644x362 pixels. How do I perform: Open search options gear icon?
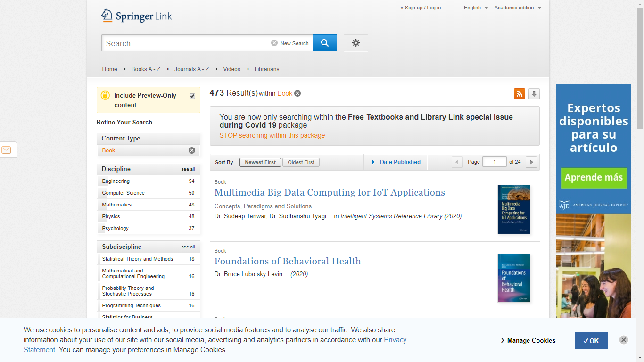(x=355, y=43)
